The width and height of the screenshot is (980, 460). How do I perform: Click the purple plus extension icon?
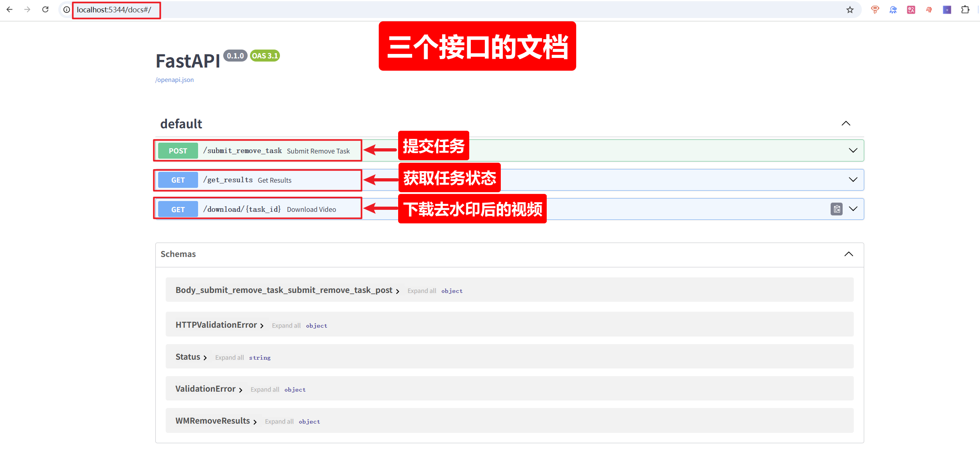(947, 10)
